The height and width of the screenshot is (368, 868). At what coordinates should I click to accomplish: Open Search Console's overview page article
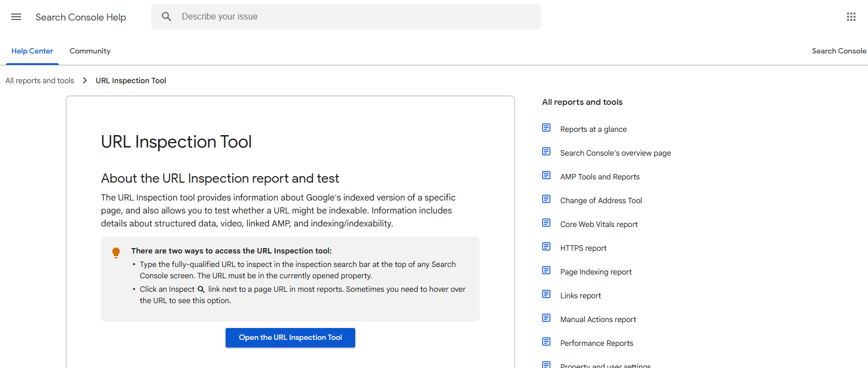615,153
